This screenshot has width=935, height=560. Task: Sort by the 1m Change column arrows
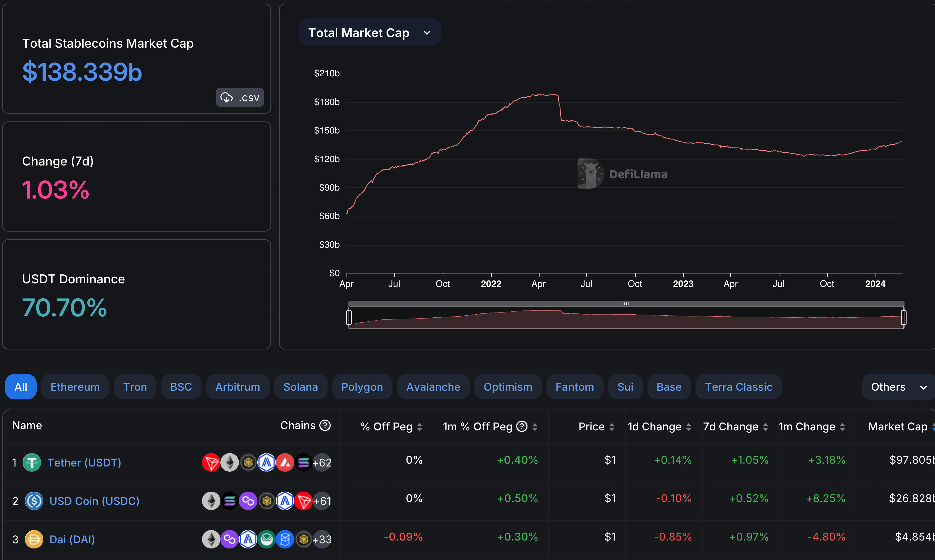point(842,427)
